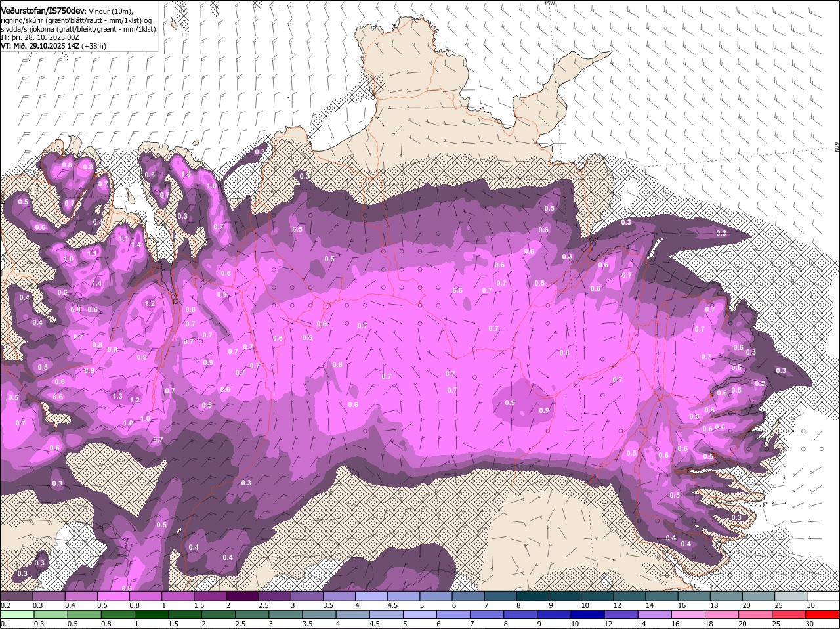The width and height of the screenshot is (840, 629).
Task: Click the upper legend swatch between 0.2 and 0.3
Action: 16,596
